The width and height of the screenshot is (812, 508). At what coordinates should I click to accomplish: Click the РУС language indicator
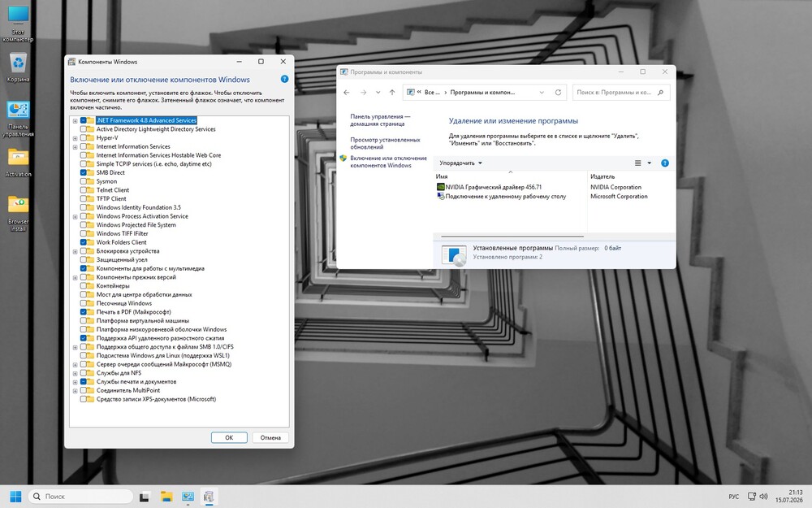click(734, 497)
